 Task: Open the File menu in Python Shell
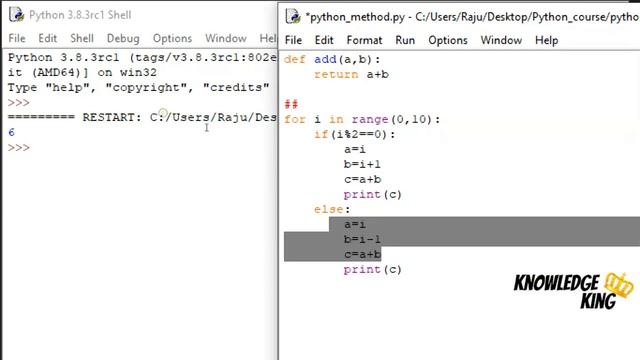coord(17,38)
